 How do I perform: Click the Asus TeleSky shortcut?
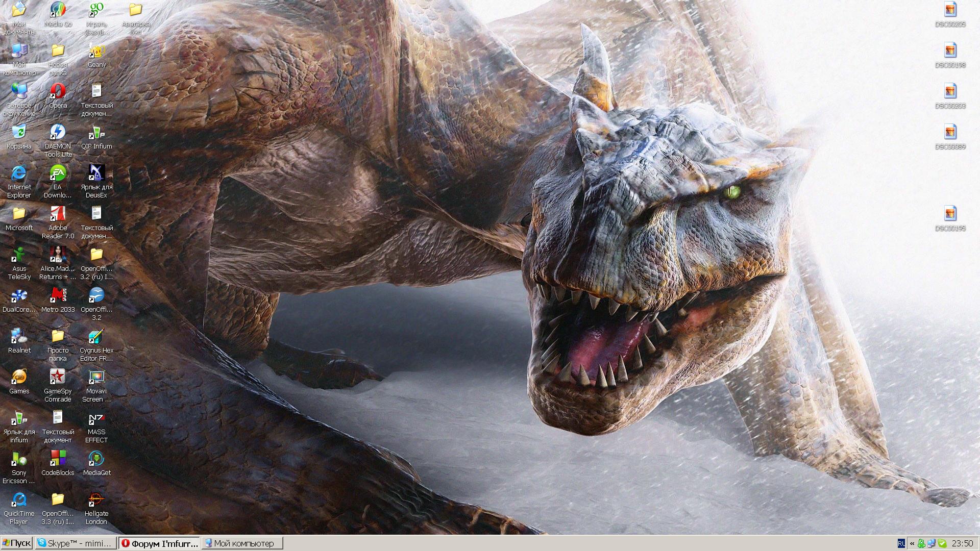click(19, 263)
